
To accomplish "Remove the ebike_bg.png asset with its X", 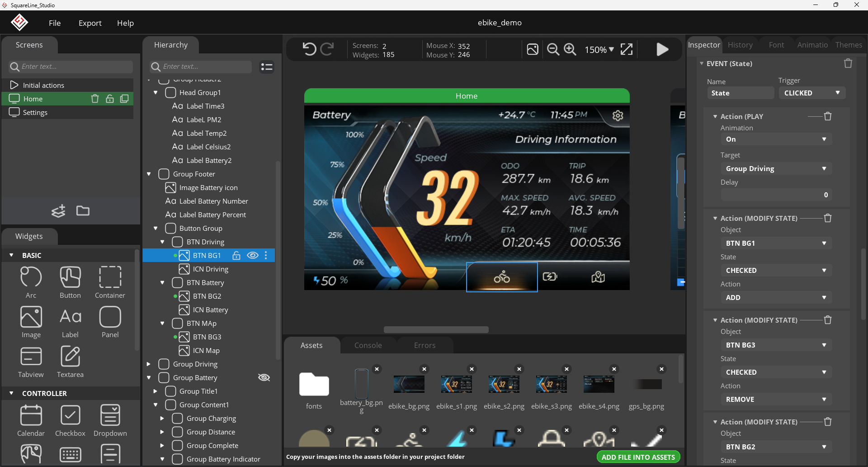I will click(x=424, y=369).
